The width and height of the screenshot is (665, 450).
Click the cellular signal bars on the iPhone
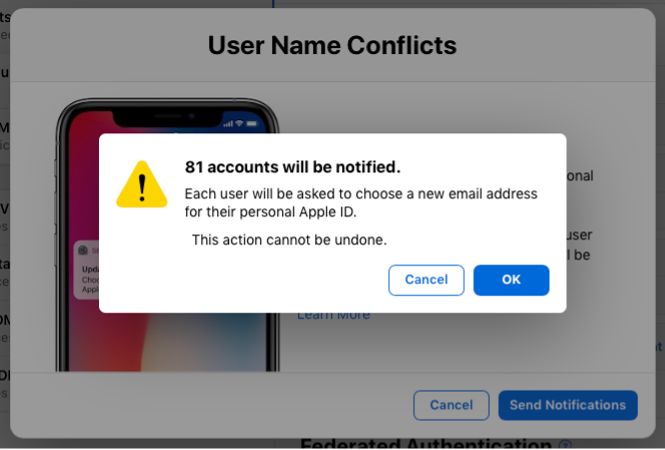(226, 122)
